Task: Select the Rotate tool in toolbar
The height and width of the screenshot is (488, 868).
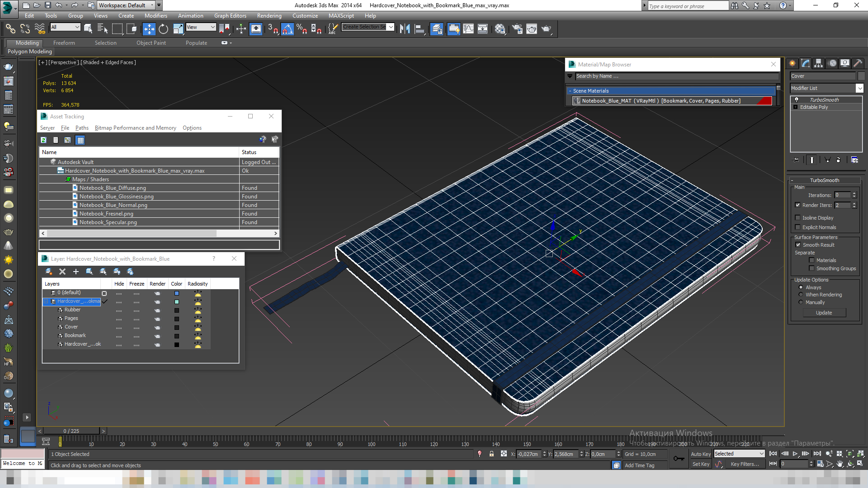Action: tap(163, 29)
